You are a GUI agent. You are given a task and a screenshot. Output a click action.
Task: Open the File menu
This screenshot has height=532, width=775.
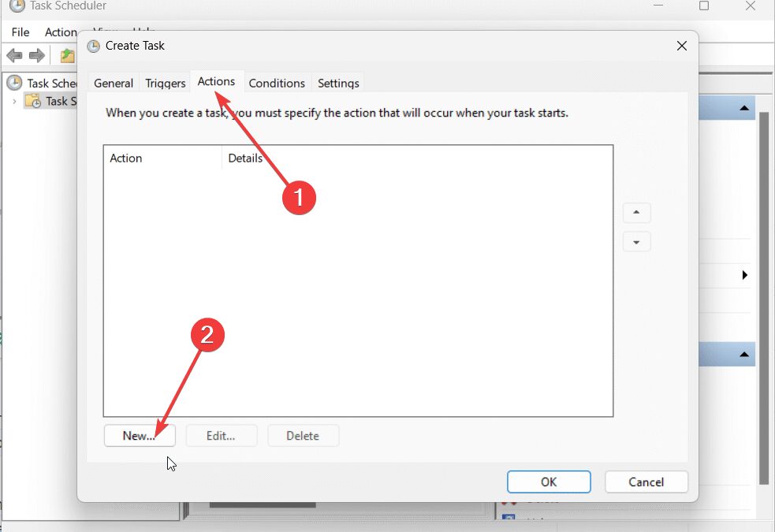coord(20,32)
